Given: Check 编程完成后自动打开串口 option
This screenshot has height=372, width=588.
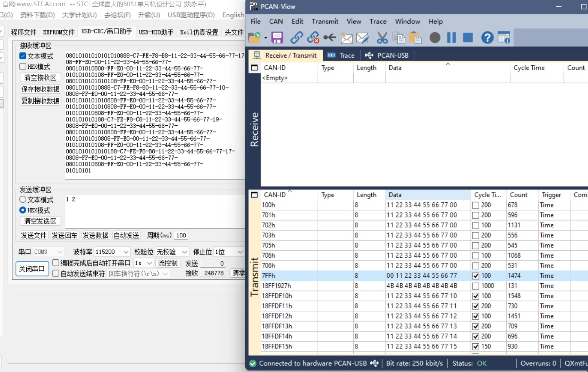Looking at the screenshot, I should pos(56,263).
